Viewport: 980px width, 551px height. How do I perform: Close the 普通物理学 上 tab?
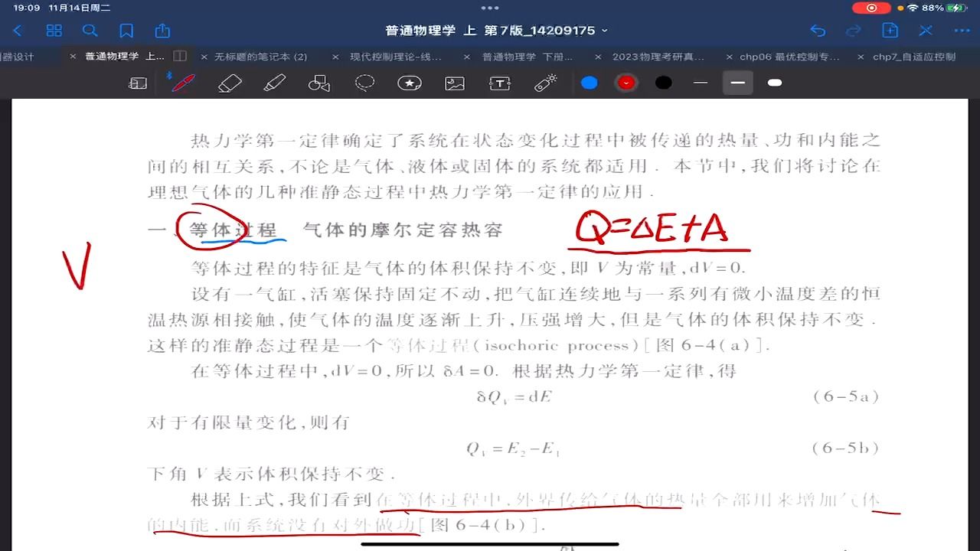(x=73, y=57)
